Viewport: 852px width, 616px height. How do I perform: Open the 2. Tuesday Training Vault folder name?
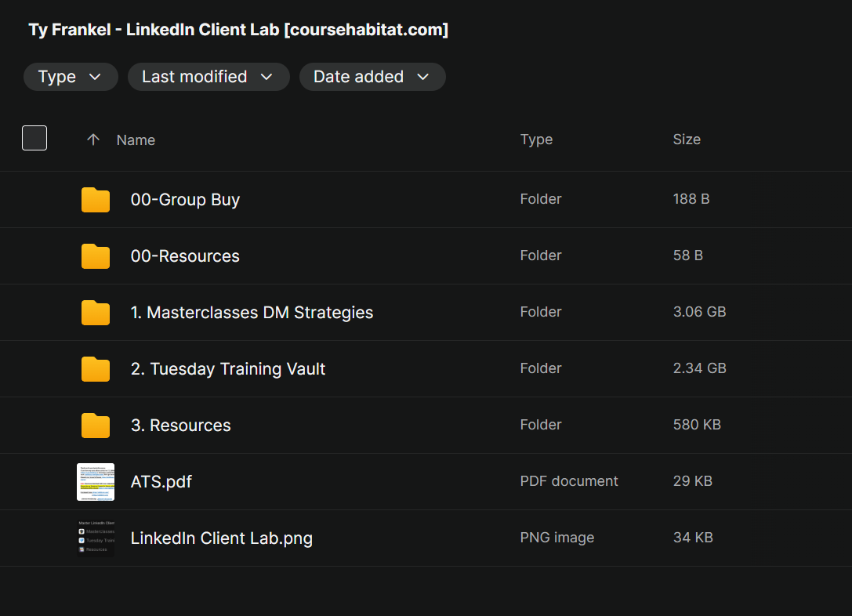pyautogui.click(x=228, y=369)
